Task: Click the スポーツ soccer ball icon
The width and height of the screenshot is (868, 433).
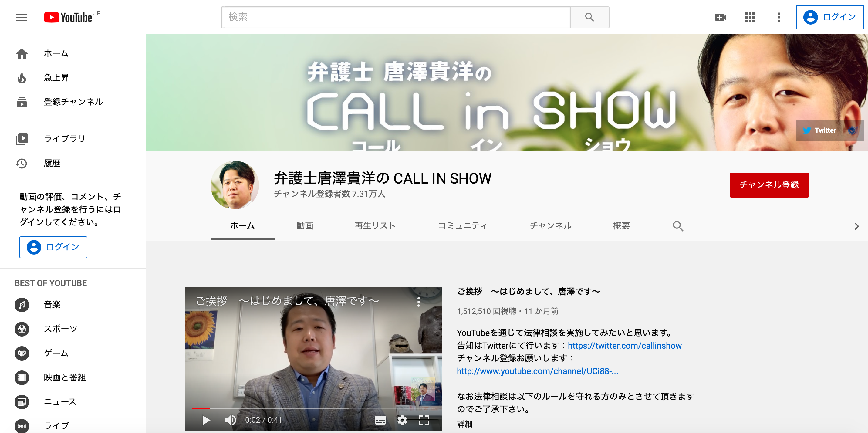Action: tap(22, 329)
